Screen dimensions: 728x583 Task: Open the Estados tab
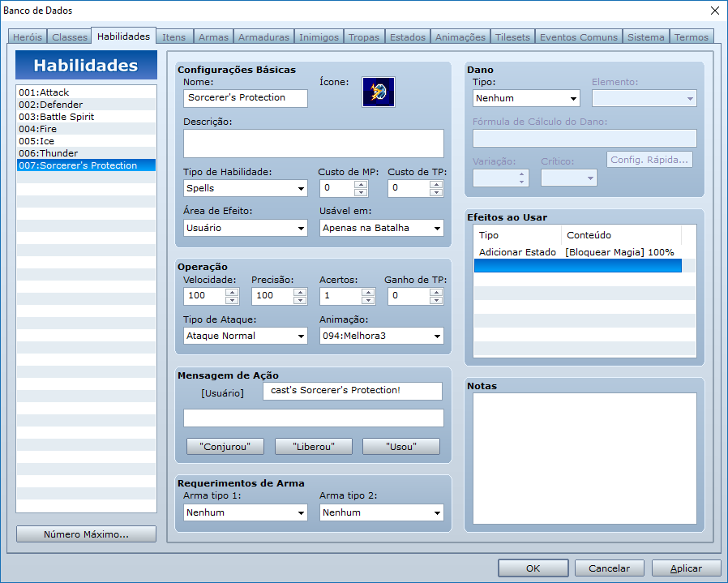pyautogui.click(x=408, y=37)
